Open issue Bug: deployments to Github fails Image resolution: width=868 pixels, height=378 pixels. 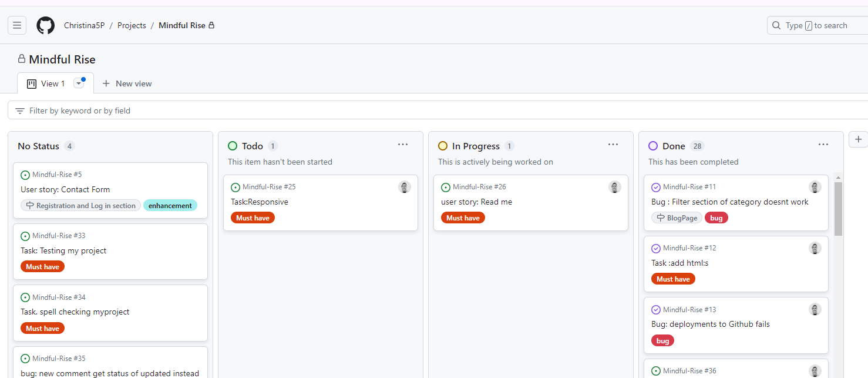[711, 324]
